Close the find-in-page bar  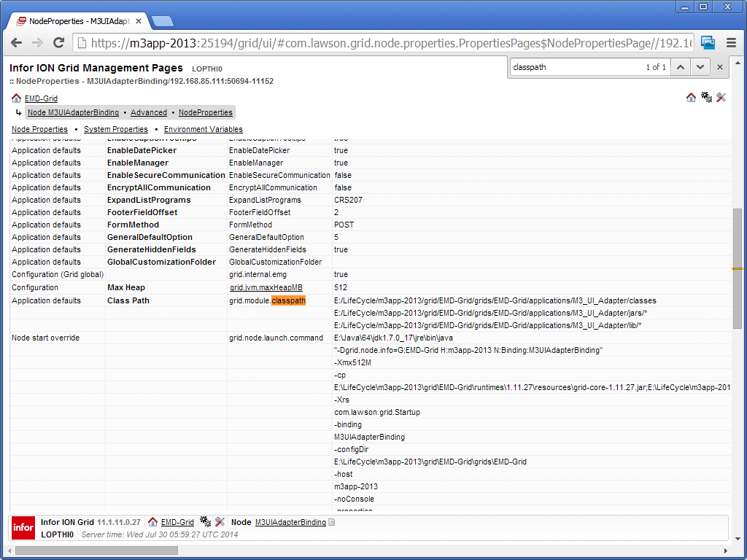720,67
